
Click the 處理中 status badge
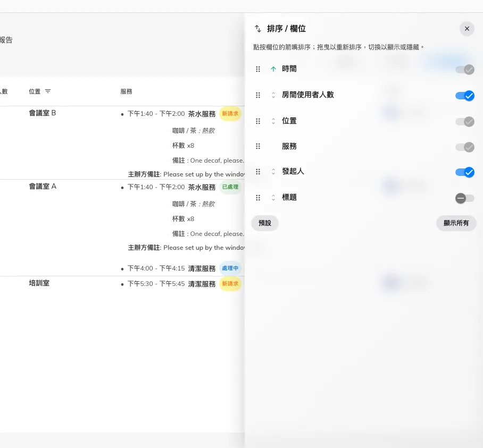230,268
